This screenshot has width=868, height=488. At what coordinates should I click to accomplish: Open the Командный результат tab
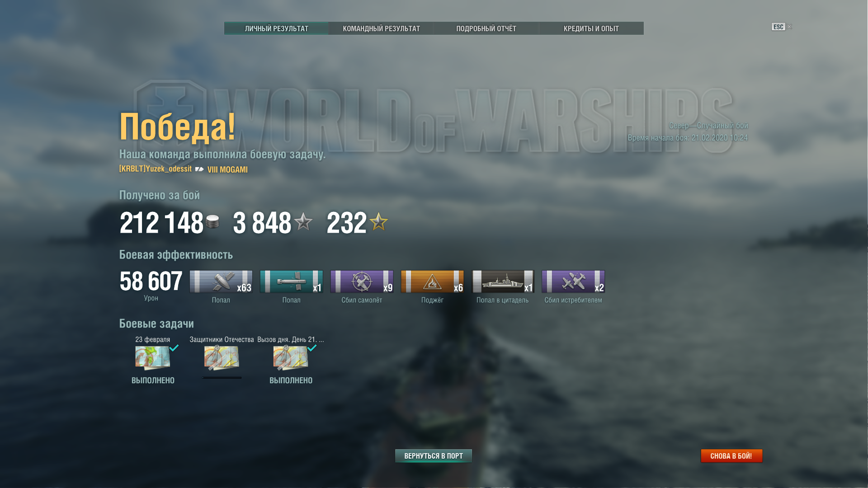(x=381, y=28)
